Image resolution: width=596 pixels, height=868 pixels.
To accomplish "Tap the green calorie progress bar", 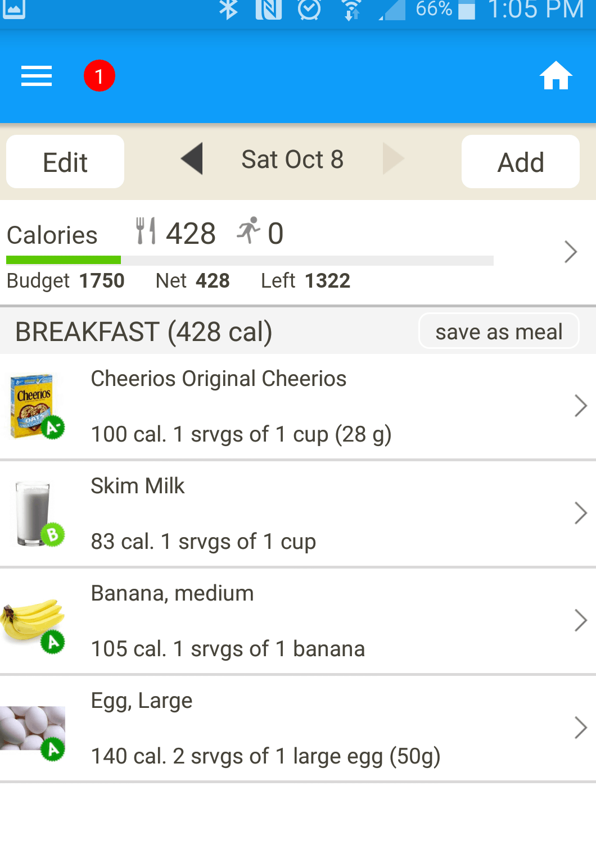I will 64,260.
